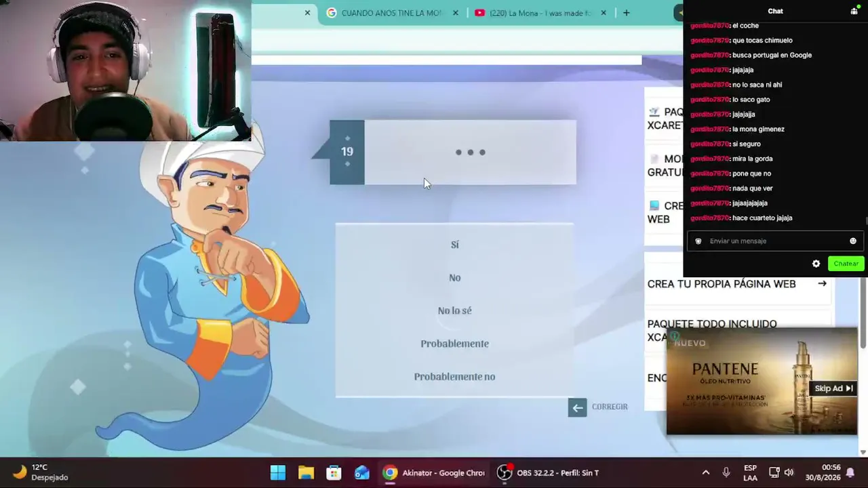868x488 pixels.
Task: Switch to the CUANDO ANOS TINE LA MONA tab
Action: (384, 13)
